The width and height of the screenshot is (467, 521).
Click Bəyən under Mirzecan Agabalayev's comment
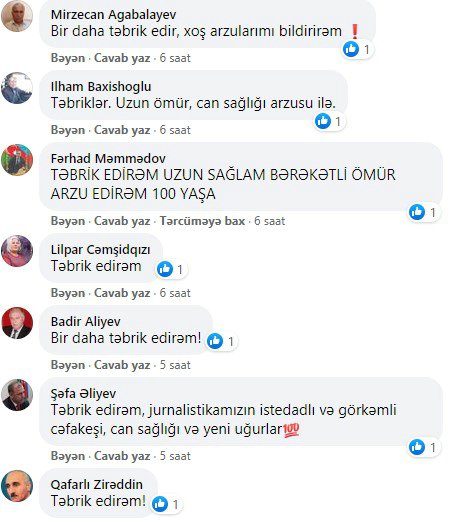68,58
